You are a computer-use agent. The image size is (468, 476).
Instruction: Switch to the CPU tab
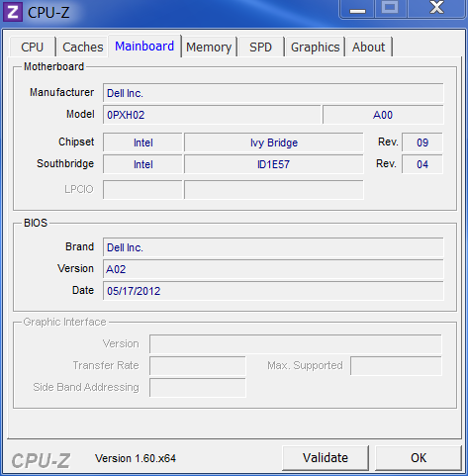coord(33,48)
